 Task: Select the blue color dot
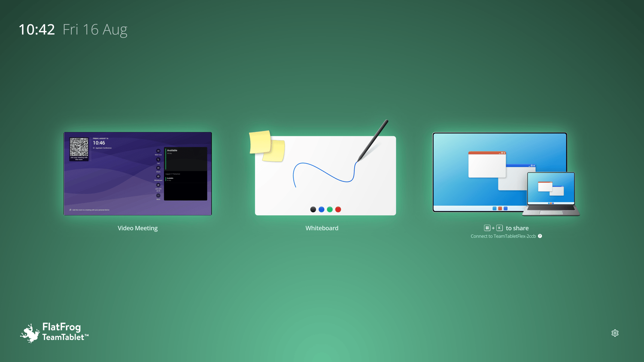click(321, 209)
